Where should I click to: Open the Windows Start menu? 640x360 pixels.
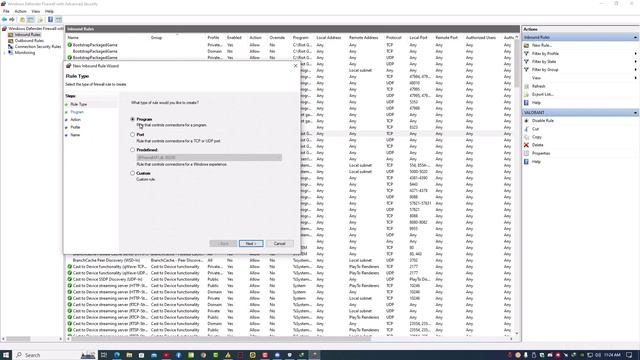[x=6, y=355]
